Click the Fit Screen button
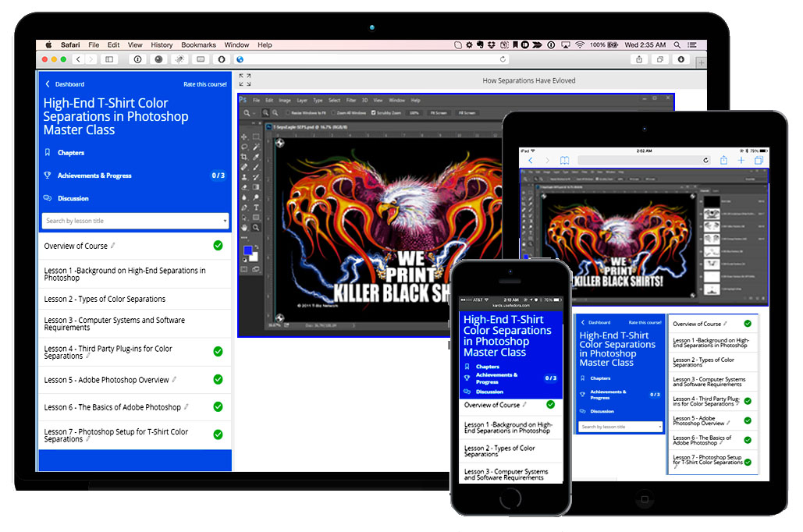 (x=439, y=112)
